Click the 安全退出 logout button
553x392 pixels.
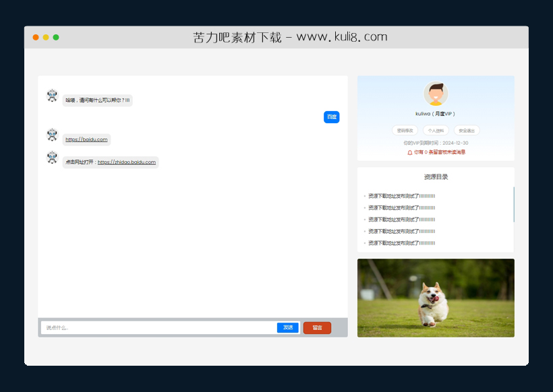469,131
